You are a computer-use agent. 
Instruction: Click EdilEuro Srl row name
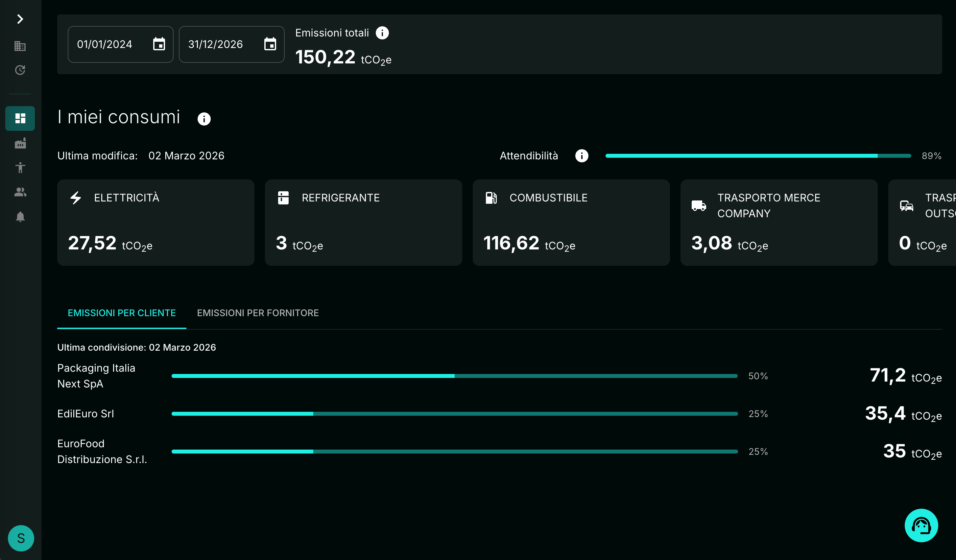point(86,414)
